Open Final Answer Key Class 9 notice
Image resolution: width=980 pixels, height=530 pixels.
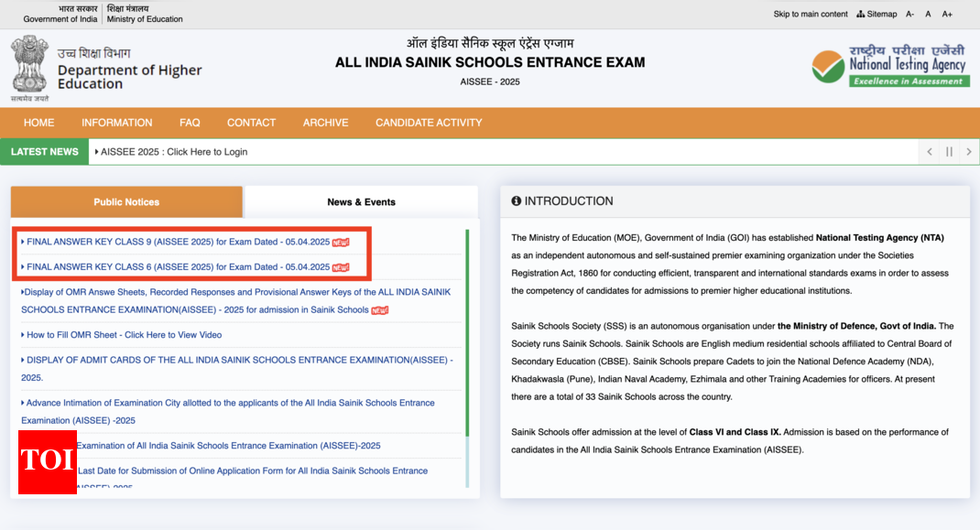coord(178,243)
